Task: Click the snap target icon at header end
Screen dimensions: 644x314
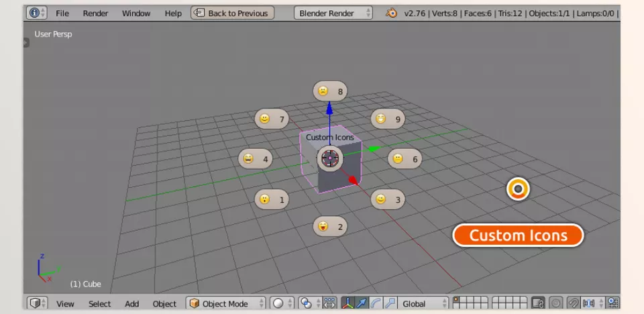Action: coord(613,303)
